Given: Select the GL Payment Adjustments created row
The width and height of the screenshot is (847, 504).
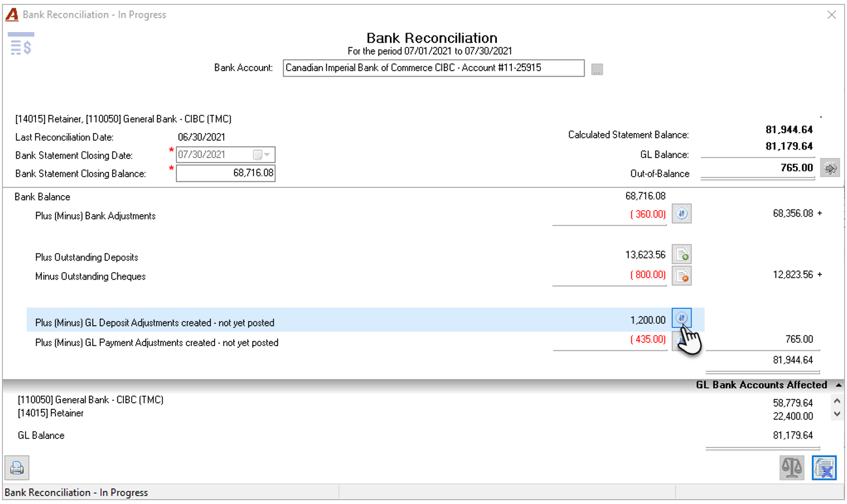Looking at the screenshot, I should click(366, 341).
